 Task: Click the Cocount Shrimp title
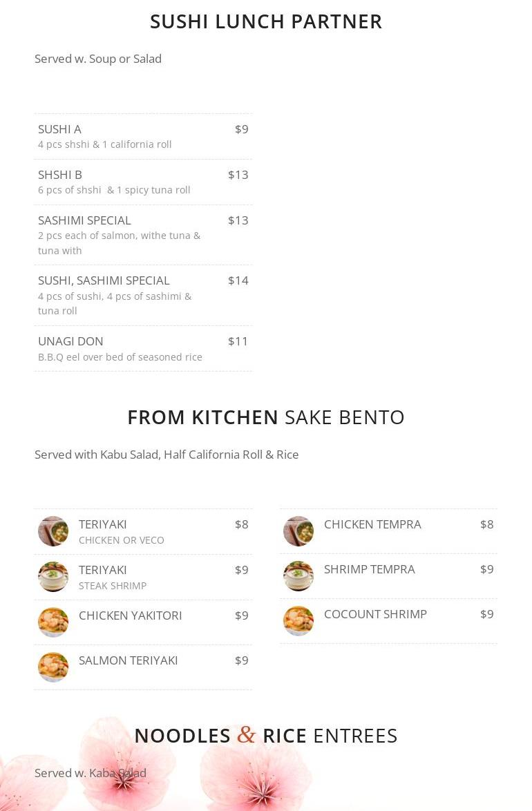[376, 614]
